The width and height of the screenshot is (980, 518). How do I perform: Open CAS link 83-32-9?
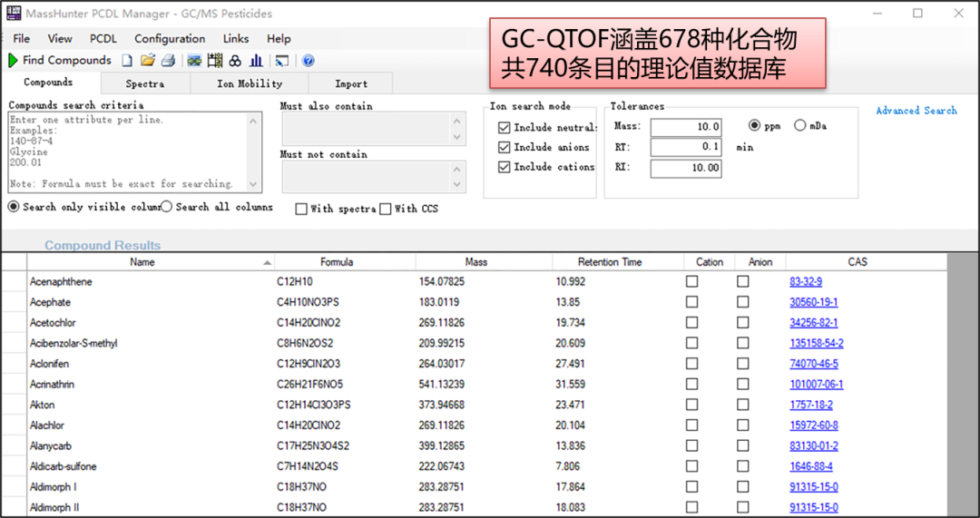tap(806, 282)
